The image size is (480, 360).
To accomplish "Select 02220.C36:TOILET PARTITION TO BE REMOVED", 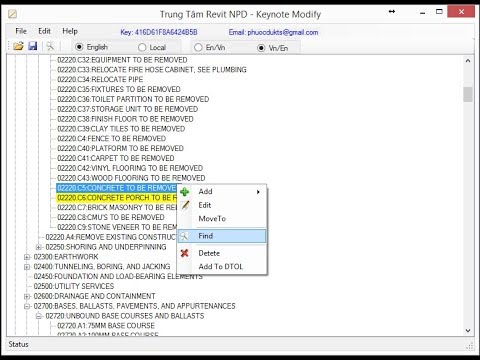I will click(133, 99).
